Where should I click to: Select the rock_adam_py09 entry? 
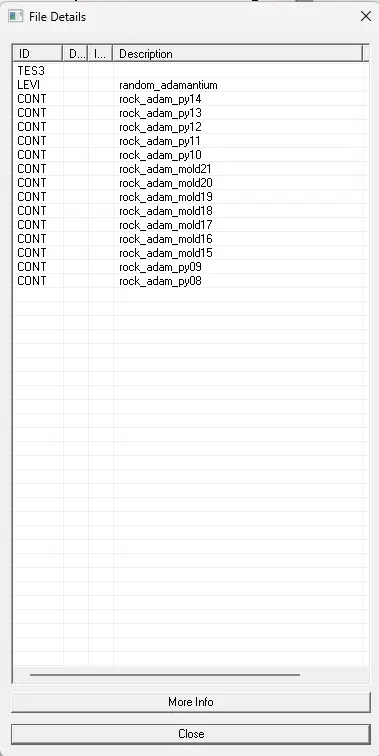[190, 267]
